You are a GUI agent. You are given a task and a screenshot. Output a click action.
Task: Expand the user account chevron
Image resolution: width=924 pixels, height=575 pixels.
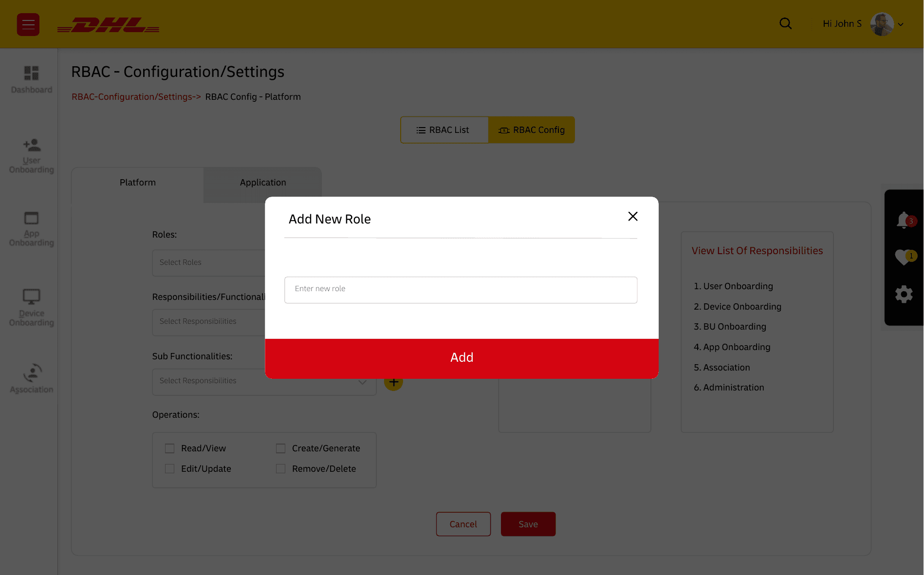(901, 24)
